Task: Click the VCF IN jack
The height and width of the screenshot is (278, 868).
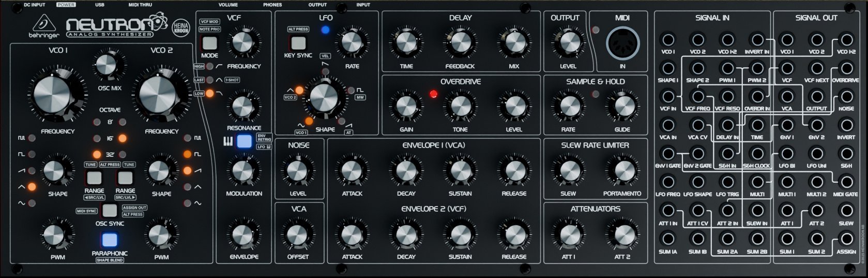Action: pos(668,96)
